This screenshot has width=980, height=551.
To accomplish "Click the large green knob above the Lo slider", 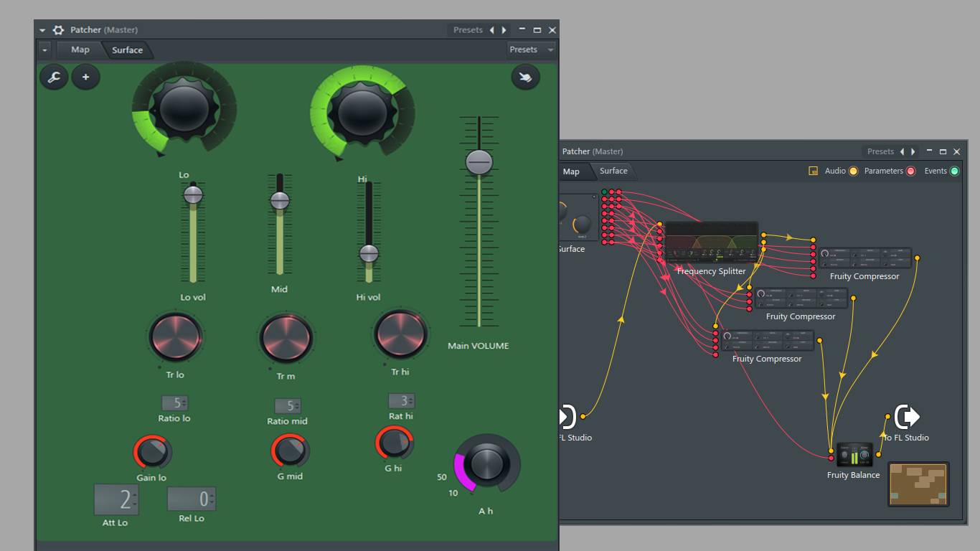I will (x=184, y=108).
